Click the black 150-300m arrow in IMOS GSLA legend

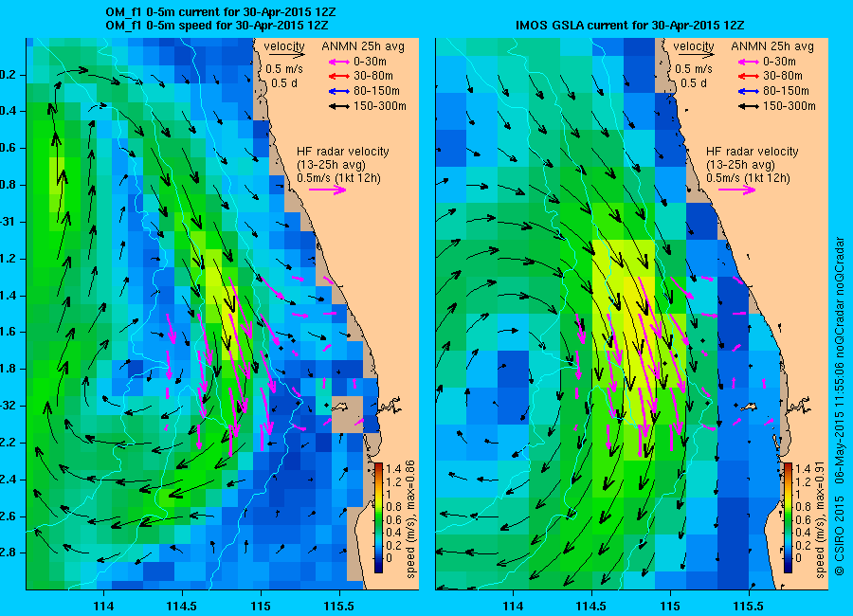[x=749, y=107]
